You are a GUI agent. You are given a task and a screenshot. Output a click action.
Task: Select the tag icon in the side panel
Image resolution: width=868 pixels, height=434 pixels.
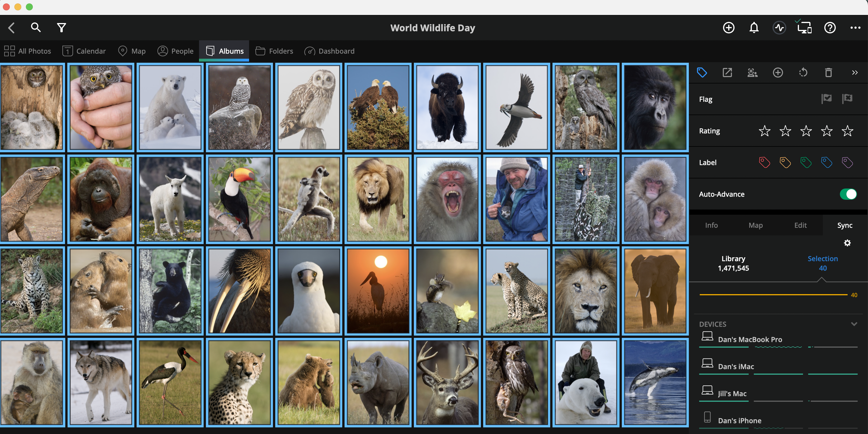click(x=702, y=73)
